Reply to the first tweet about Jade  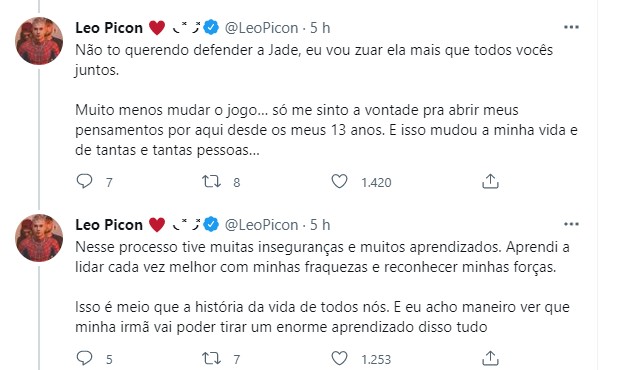point(84,181)
